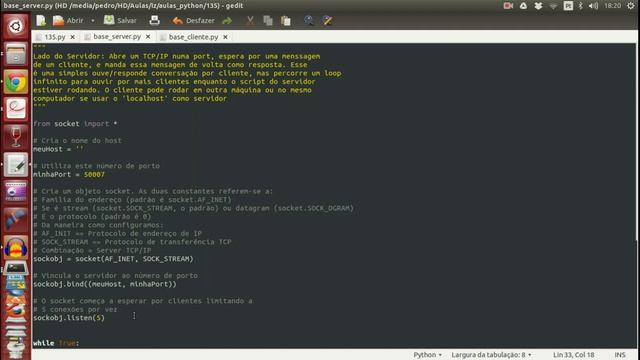The width and height of the screenshot is (640, 360).
Task: Click the docstring line starting 'Lado do Servidor'
Action: (177, 56)
